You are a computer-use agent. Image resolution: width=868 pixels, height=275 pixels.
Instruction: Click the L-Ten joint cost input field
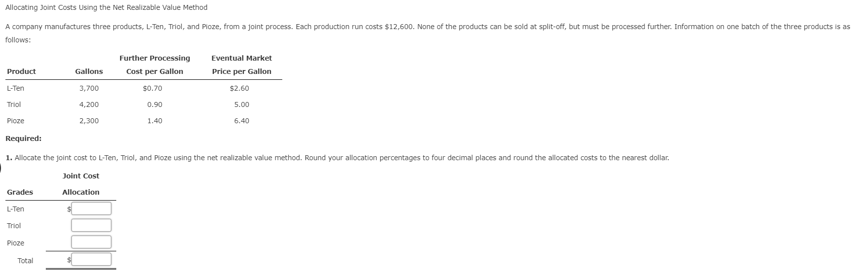pos(91,208)
